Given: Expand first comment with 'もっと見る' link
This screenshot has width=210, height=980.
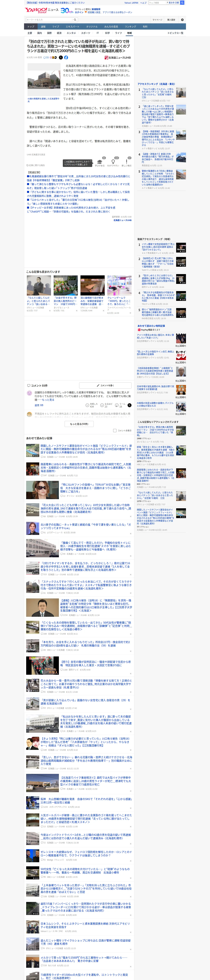Looking at the screenshot, I should click(48, 400).
